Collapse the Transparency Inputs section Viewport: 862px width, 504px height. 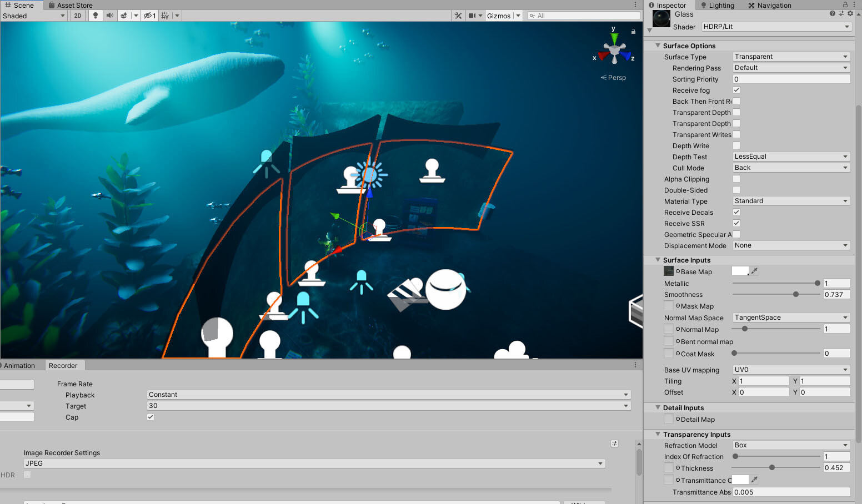click(x=657, y=434)
